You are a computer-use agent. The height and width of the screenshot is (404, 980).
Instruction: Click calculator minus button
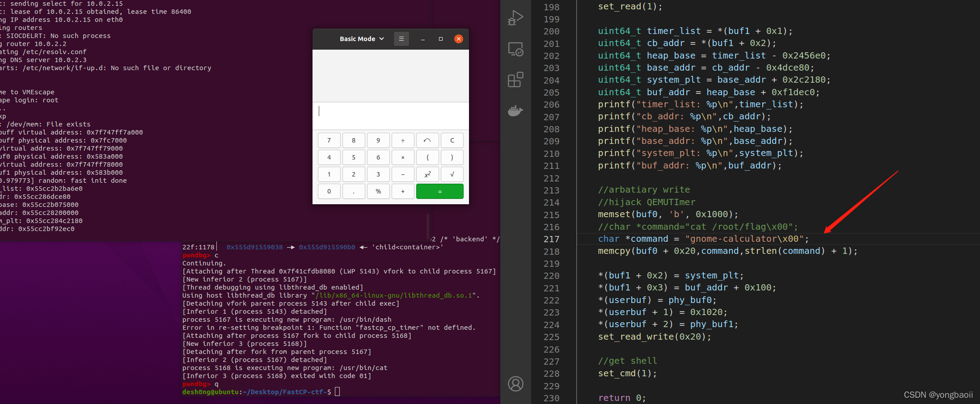tap(403, 174)
